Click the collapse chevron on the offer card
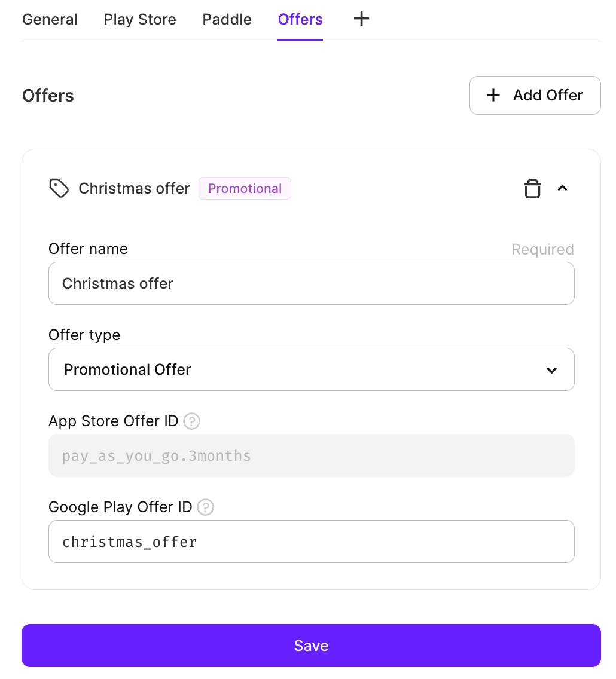Image resolution: width=616 pixels, height=679 pixels. click(x=562, y=188)
